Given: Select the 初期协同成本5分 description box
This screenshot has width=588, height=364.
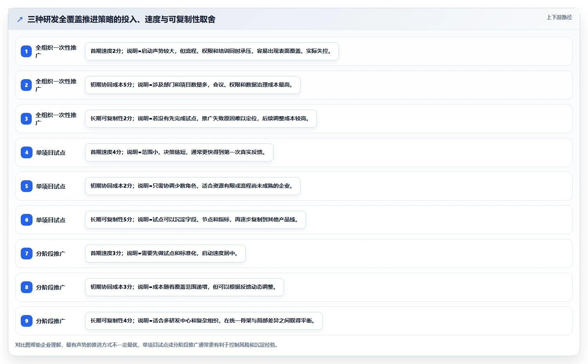Looking at the screenshot, I should 193,85.
